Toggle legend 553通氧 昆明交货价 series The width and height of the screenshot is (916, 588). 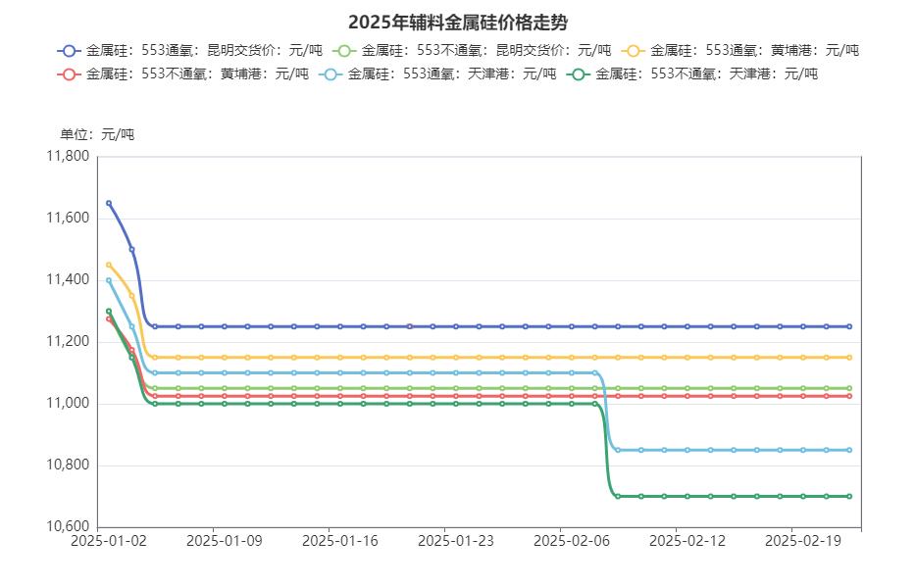(x=190, y=51)
